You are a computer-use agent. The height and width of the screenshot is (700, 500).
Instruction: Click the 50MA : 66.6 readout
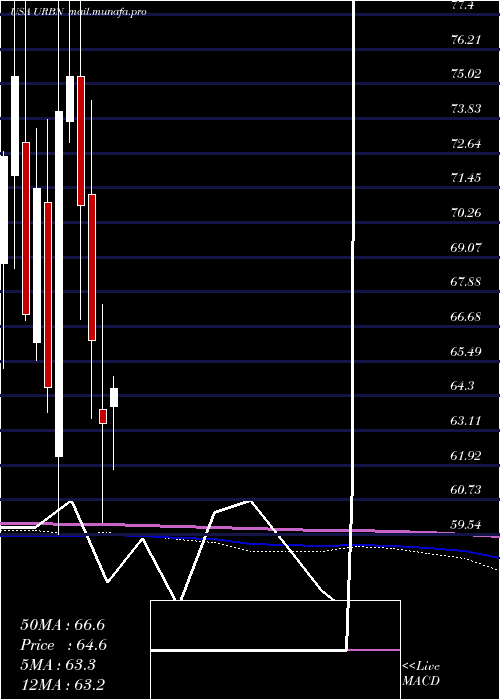(x=63, y=625)
